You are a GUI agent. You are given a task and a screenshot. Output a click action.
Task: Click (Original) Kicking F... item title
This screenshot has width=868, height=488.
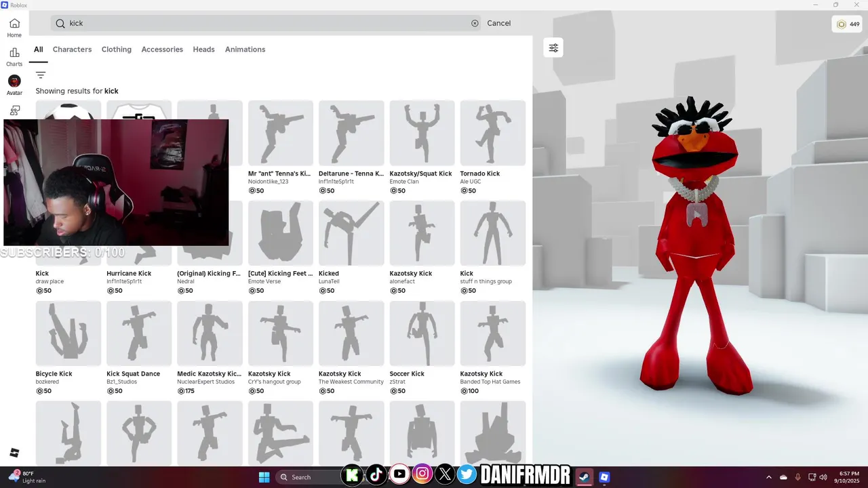coord(209,274)
